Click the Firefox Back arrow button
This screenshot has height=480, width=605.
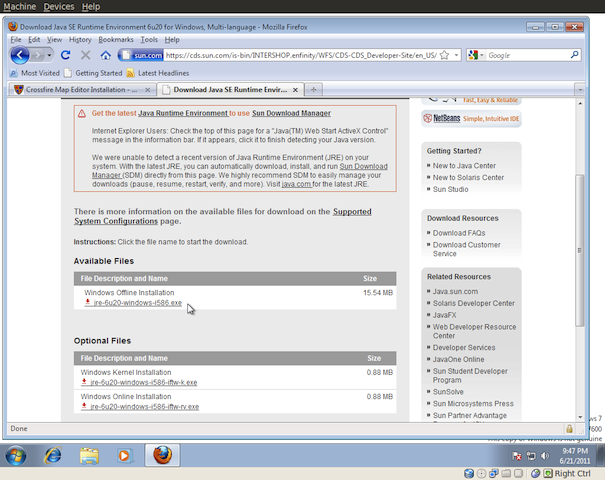20,55
